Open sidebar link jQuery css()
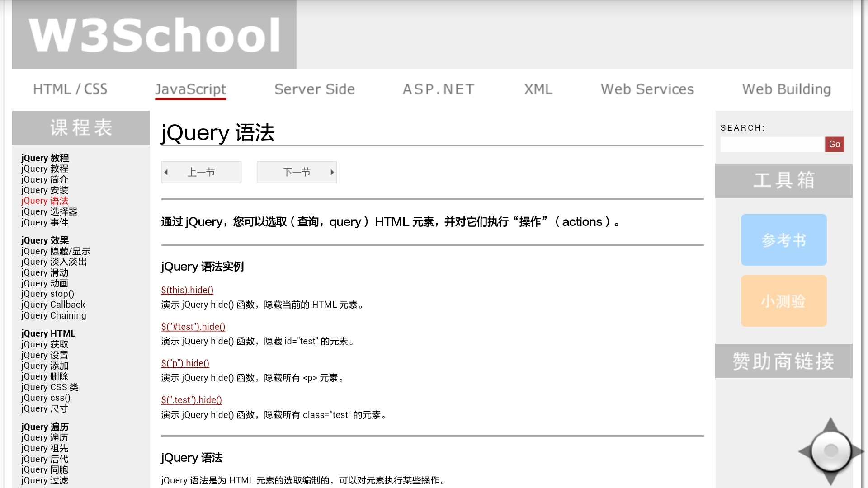Image resolution: width=868 pixels, height=488 pixels. point(46,398)
